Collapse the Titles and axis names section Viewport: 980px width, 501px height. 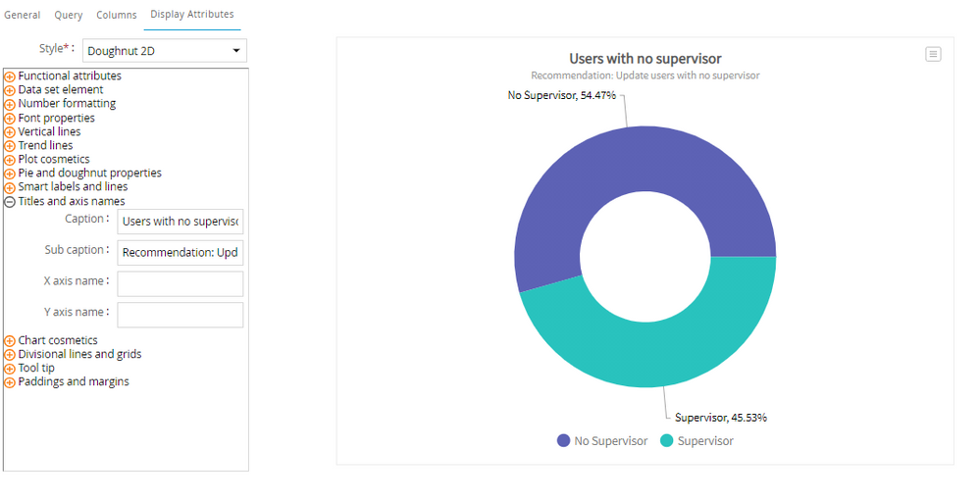coord(10,202)
